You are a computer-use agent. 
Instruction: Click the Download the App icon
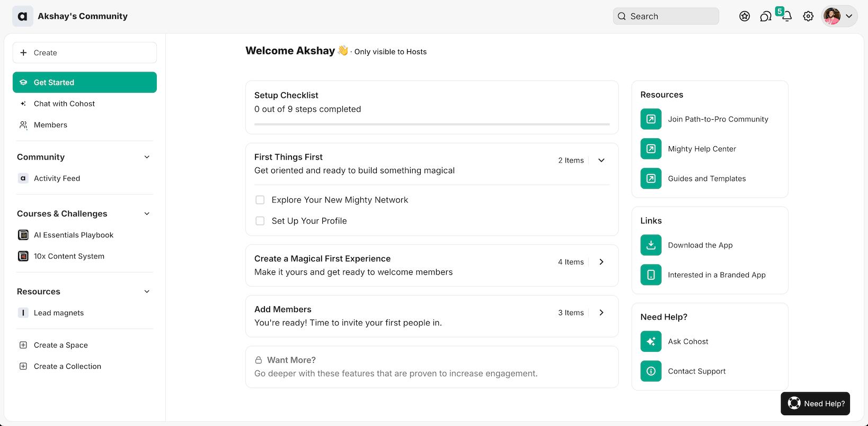click(x=651, y=245)
